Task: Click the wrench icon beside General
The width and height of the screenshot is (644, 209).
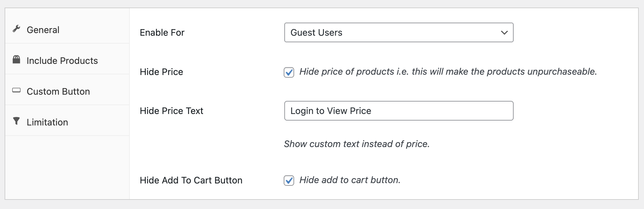Action: (16, 29)
